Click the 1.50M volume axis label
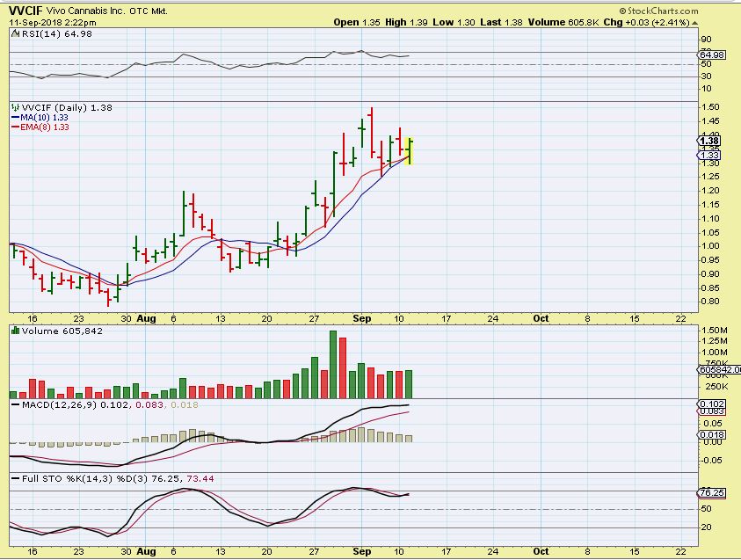Viewport: 741px width, 560px height. [715, 330]
